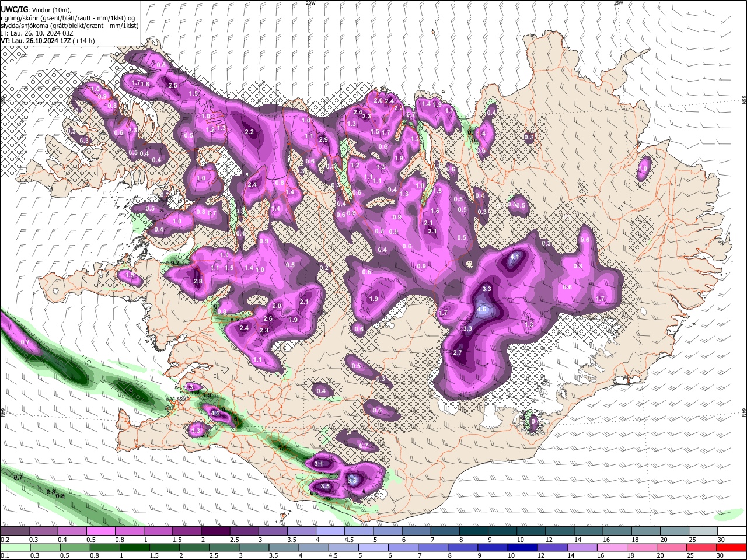
Task: Pick light pink lower swatch between 16 and 18
Action: [611, 548]
